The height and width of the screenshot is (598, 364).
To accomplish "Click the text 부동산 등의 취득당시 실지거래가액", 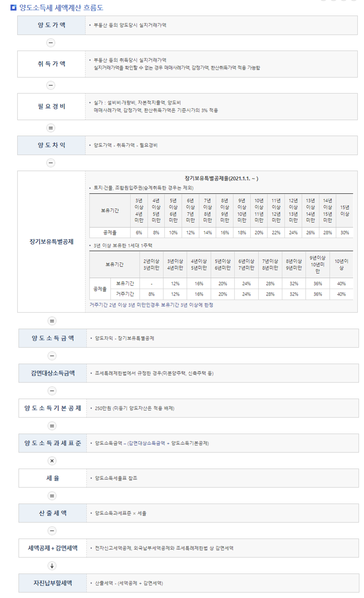I will pos(130,60).
